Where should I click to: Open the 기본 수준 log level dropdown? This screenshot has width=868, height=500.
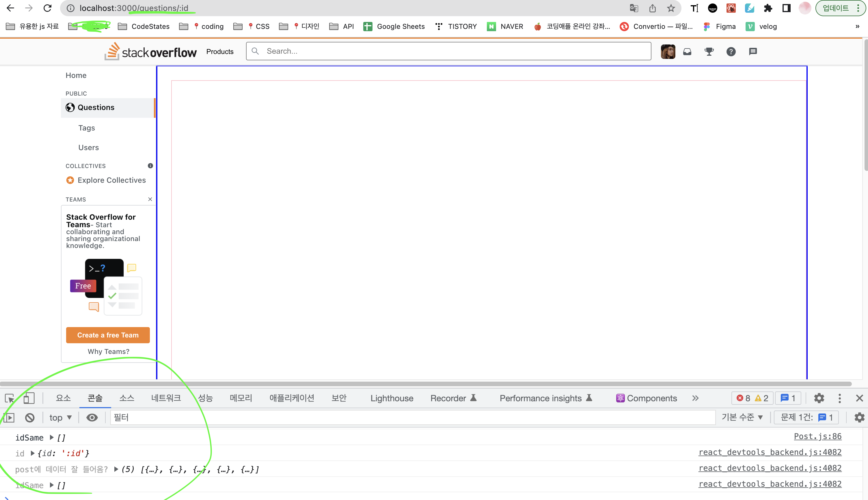click(x=742, y=417)
